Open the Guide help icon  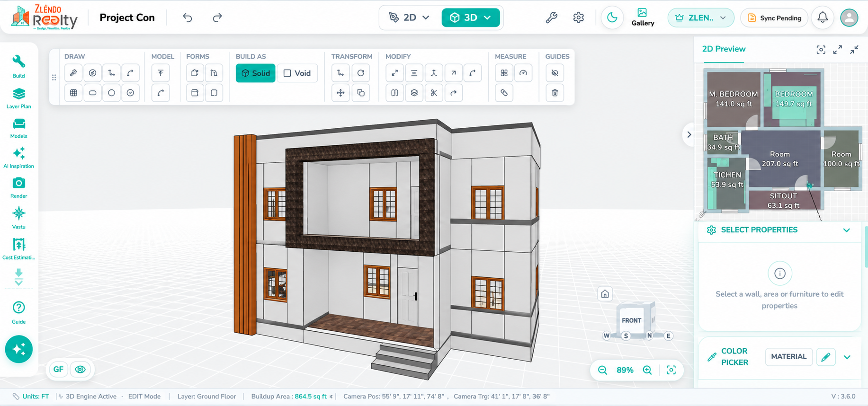point(18,312)
